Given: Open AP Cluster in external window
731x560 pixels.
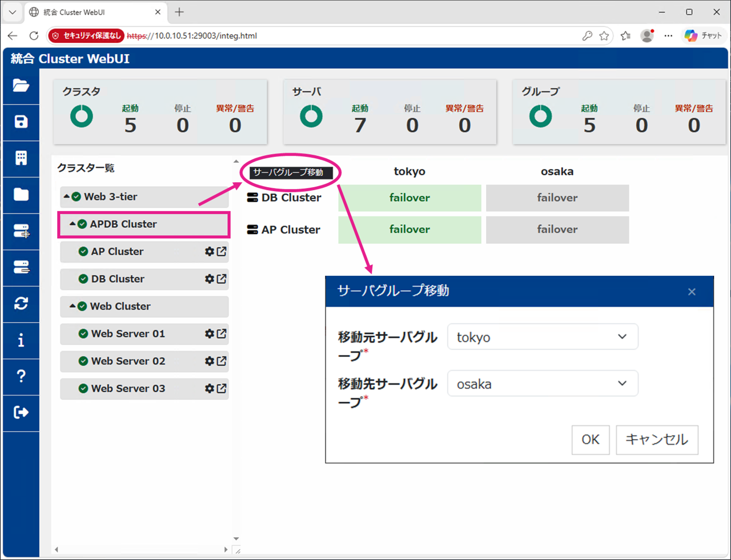Looking at the screenshot, I should (222, 251).
